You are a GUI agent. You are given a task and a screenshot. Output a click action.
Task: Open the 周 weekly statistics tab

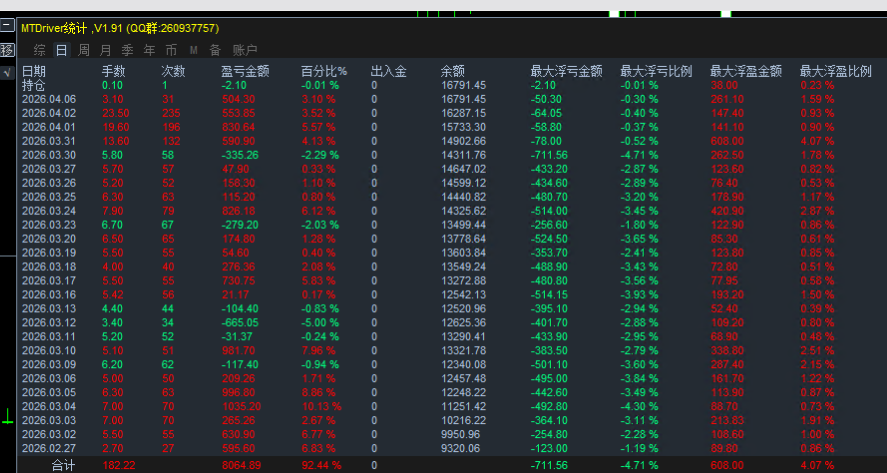pyautogui.click(x=84, y=50)
